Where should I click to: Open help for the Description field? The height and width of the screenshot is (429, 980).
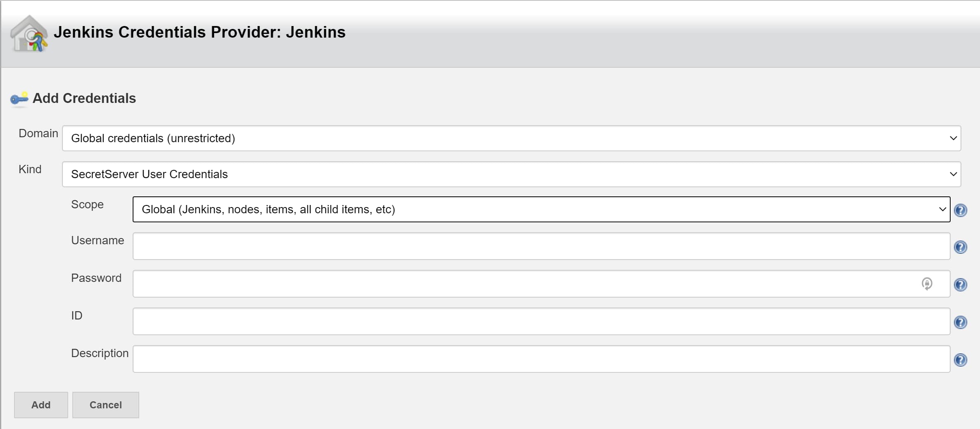pyautogui.click(x=960, y=360)
